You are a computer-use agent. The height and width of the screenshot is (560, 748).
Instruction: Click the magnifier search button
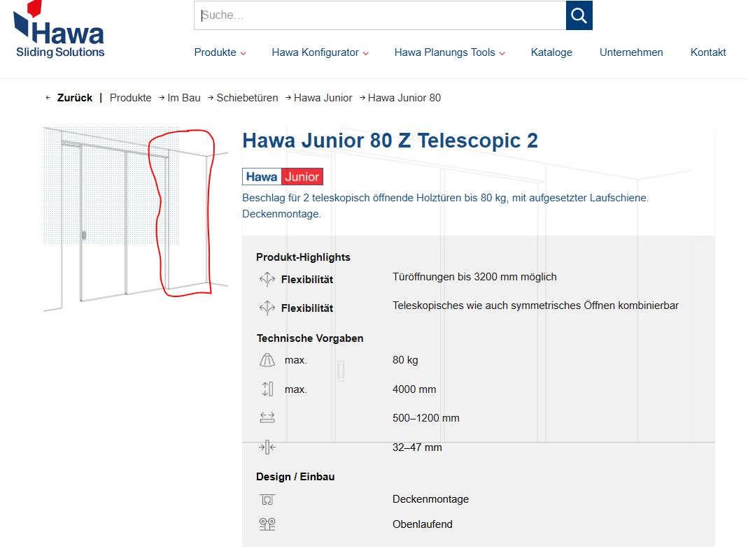point(579,15)
